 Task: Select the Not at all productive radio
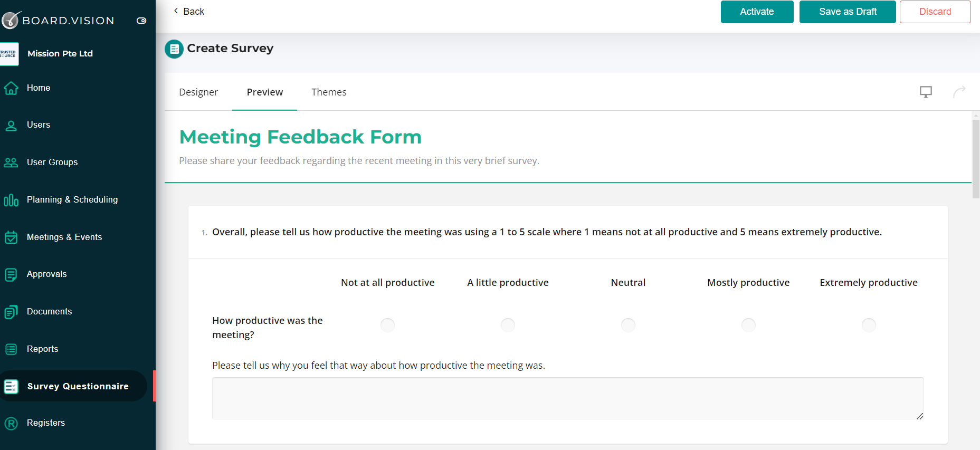click(387, 325)
